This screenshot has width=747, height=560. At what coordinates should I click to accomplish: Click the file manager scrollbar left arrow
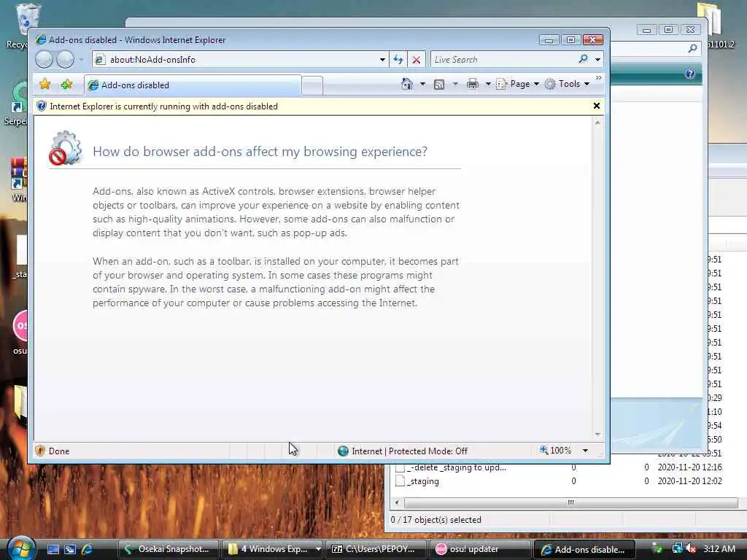pos(396,502)
